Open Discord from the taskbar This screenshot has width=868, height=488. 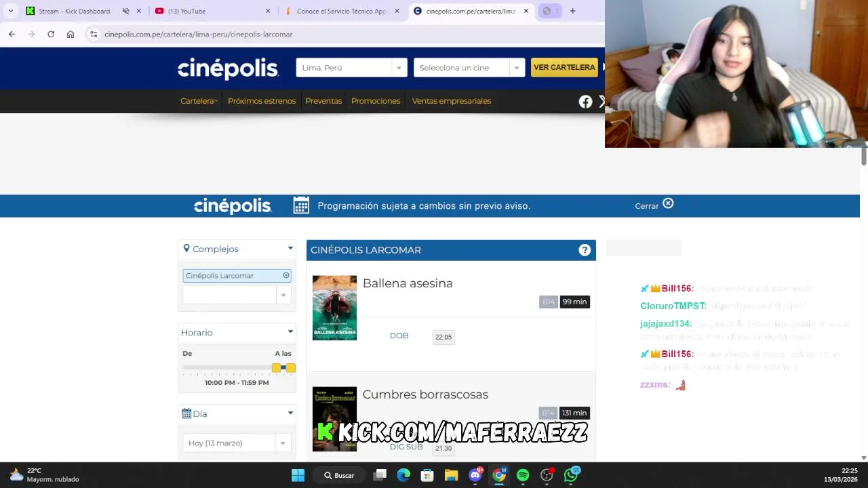click(475, 475)
